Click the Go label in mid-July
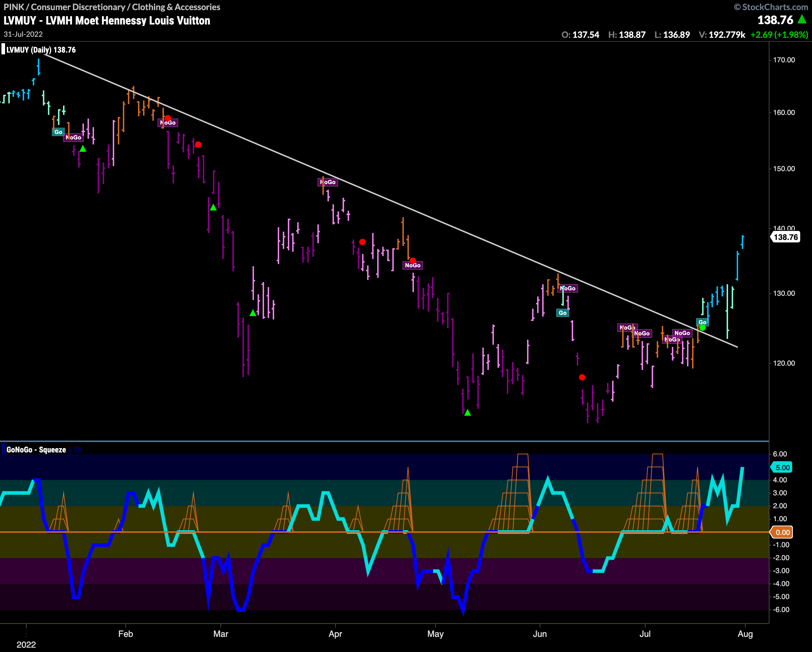Screen dimensions: 812x652 (702, 322)
